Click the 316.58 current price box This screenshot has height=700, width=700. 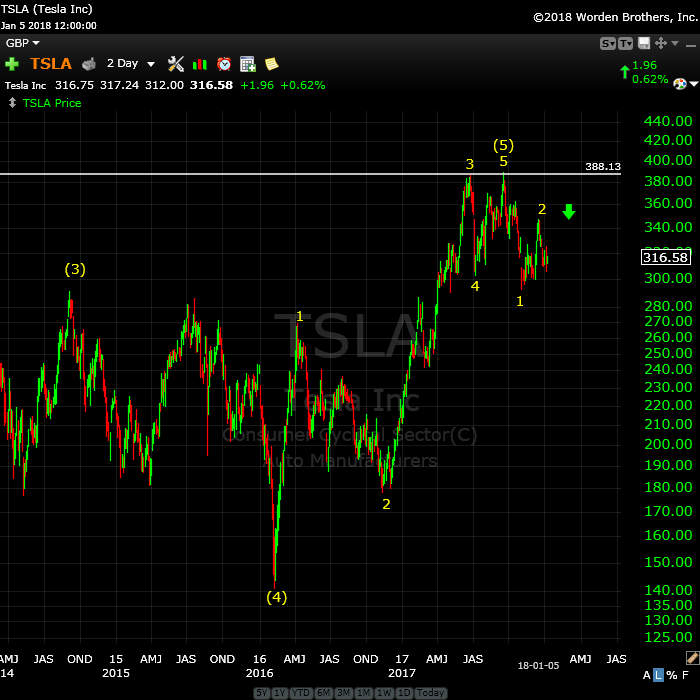click(666, 257)
